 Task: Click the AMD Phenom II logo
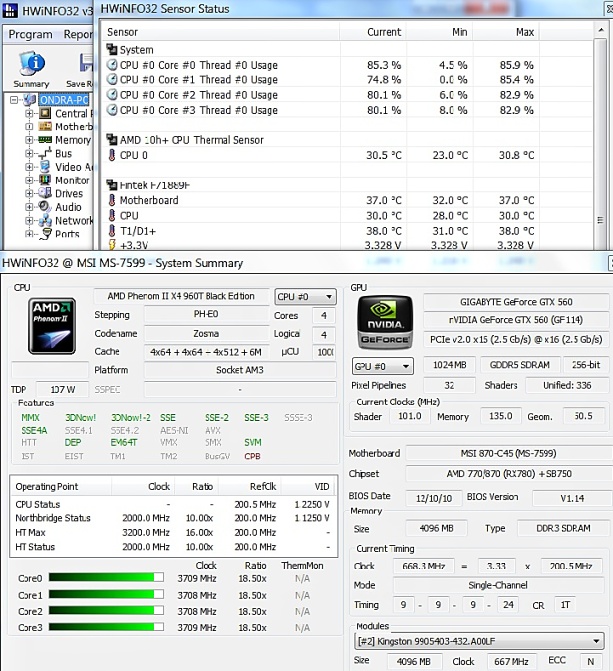tap(52, 326)
